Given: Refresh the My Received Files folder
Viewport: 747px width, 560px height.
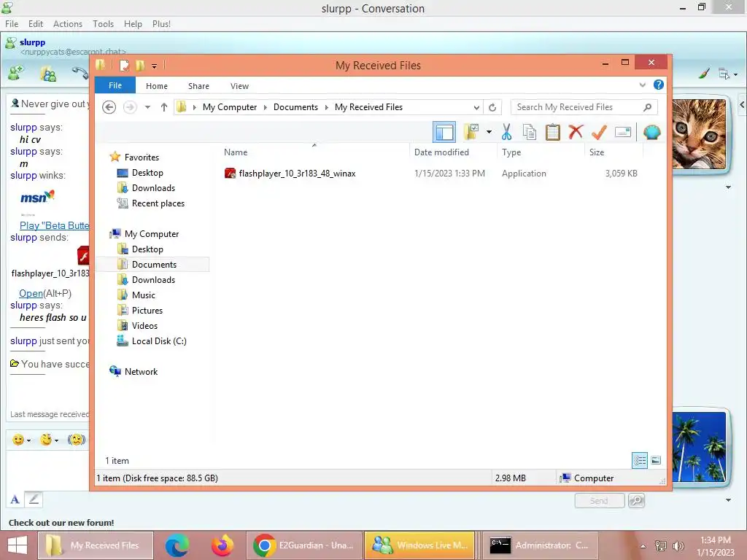Looking at the screenshot, I should (x=492, y=107).
